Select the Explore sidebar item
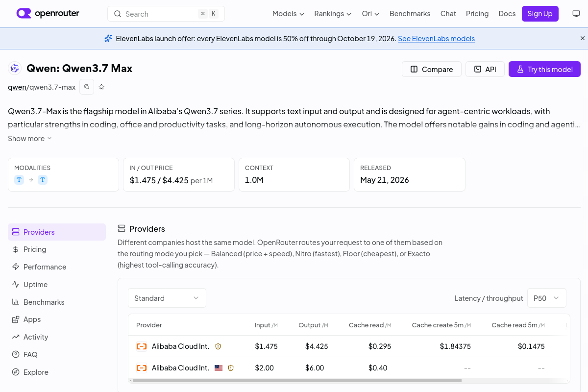 click(x=57, y=372)
